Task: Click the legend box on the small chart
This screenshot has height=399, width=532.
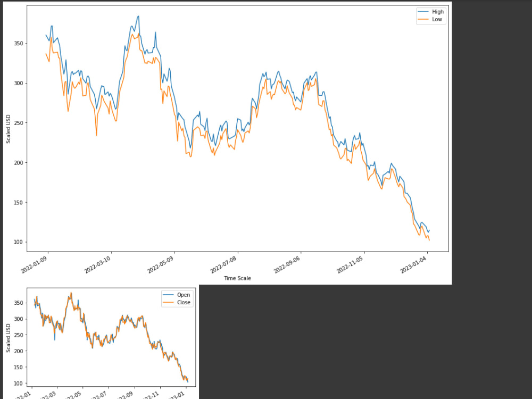Action: (177, 298)
